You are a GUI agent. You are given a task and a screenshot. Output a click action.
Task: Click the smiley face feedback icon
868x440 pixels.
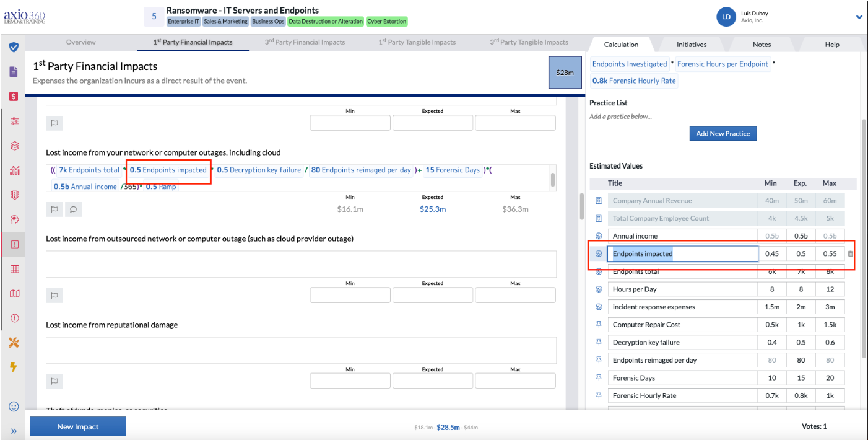[14, 407]
